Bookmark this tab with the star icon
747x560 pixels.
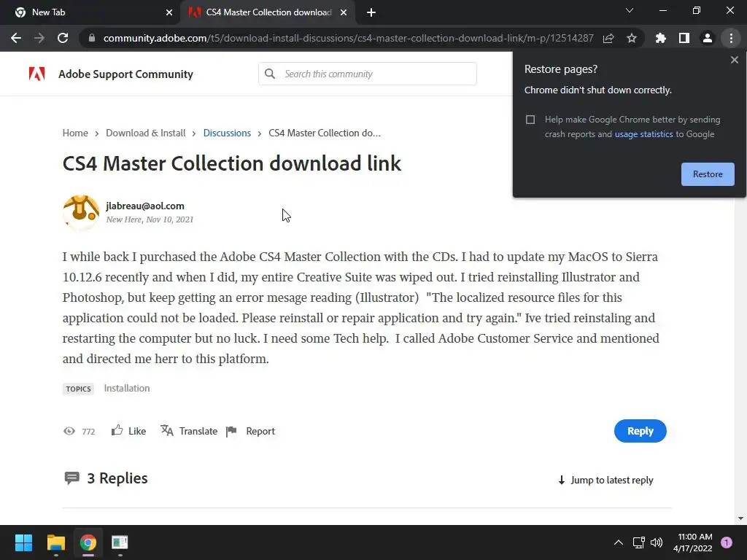632,38
